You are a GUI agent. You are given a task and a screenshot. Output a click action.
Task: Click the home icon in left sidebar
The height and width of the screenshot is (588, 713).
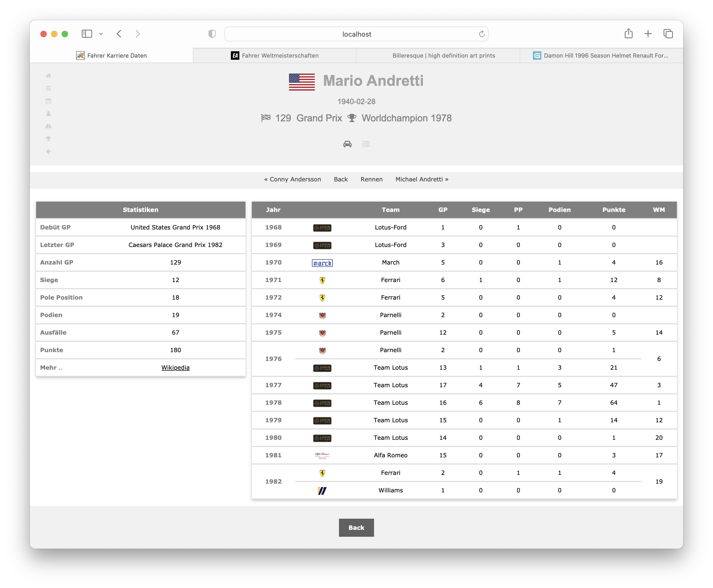pos(48,76)
